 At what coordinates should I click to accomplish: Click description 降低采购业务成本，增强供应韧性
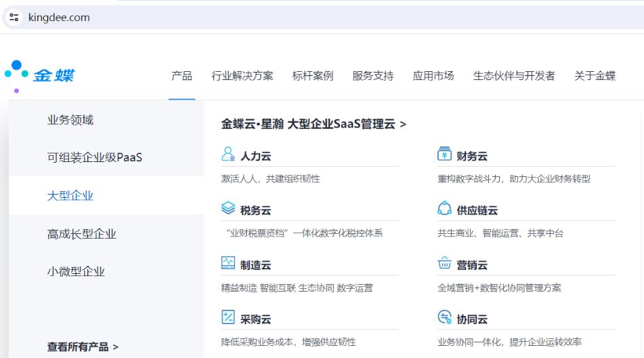tap(288, 342)
